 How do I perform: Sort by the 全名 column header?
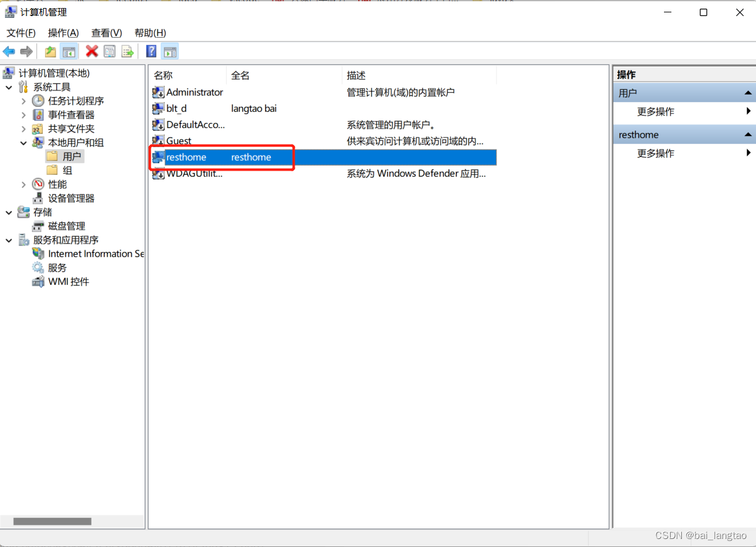click(284, 75)
